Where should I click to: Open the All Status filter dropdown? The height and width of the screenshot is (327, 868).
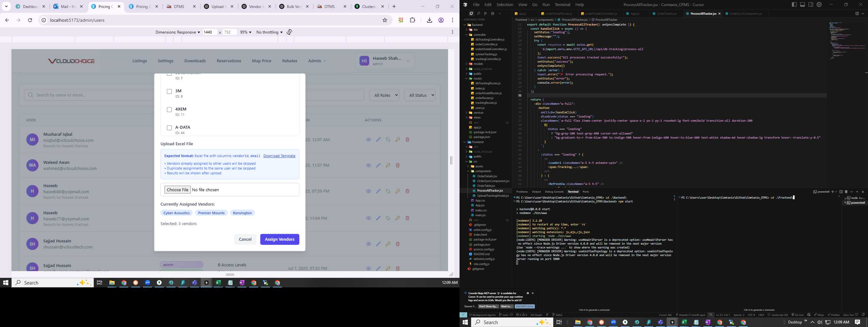point(420,95)
